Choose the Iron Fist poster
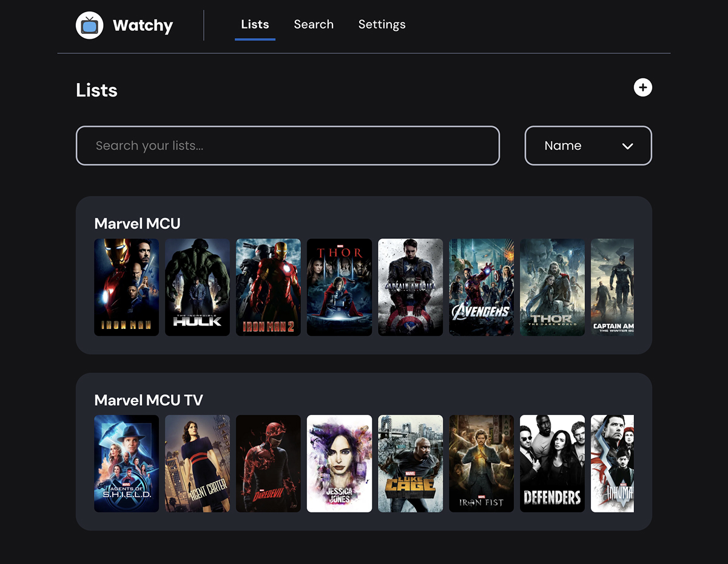 pyautogui.click(x=481, y=463)
